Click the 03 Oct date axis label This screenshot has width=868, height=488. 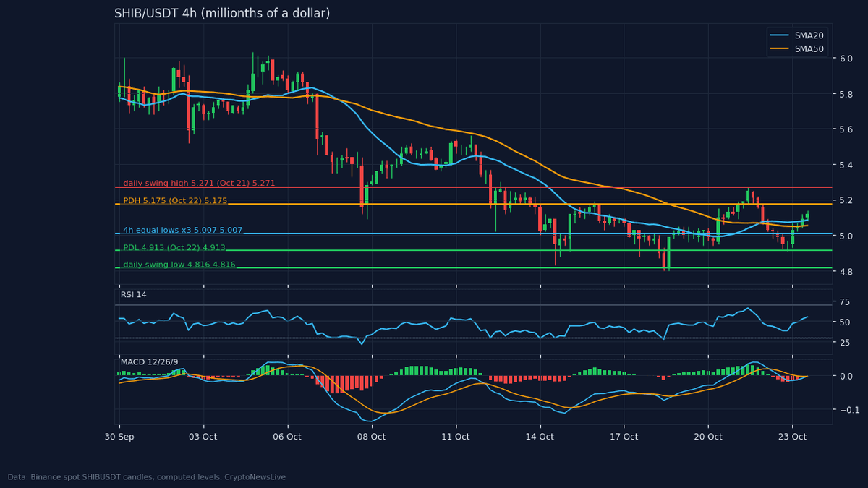(203, 437)
